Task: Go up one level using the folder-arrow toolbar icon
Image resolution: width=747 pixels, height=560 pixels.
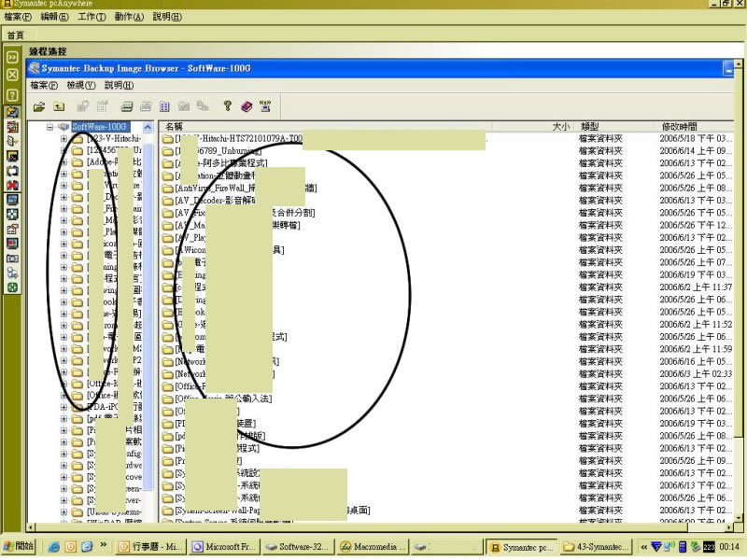Action: [59, 106]
